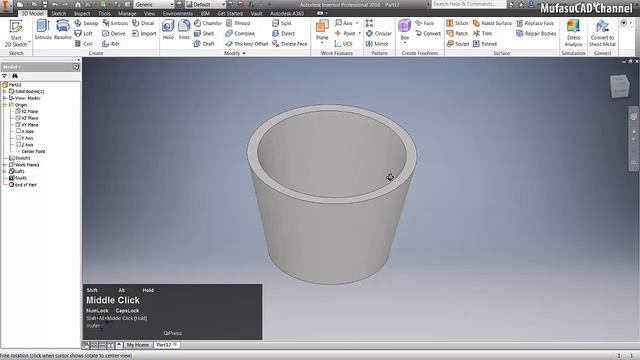This screenshot has height=360, width=640.
Task: Apply a Decal feature
Action: 143,23
